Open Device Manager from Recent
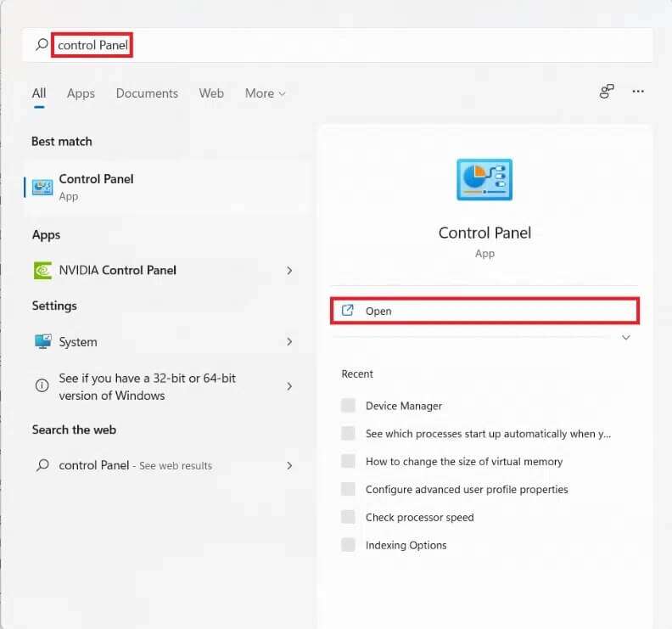The width and height of the screenshot is (672, 629). point(404,406)
